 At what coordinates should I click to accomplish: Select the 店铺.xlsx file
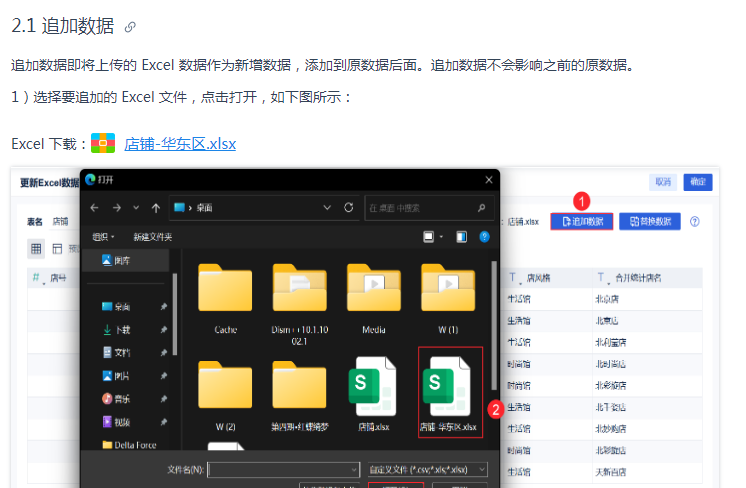374,394
